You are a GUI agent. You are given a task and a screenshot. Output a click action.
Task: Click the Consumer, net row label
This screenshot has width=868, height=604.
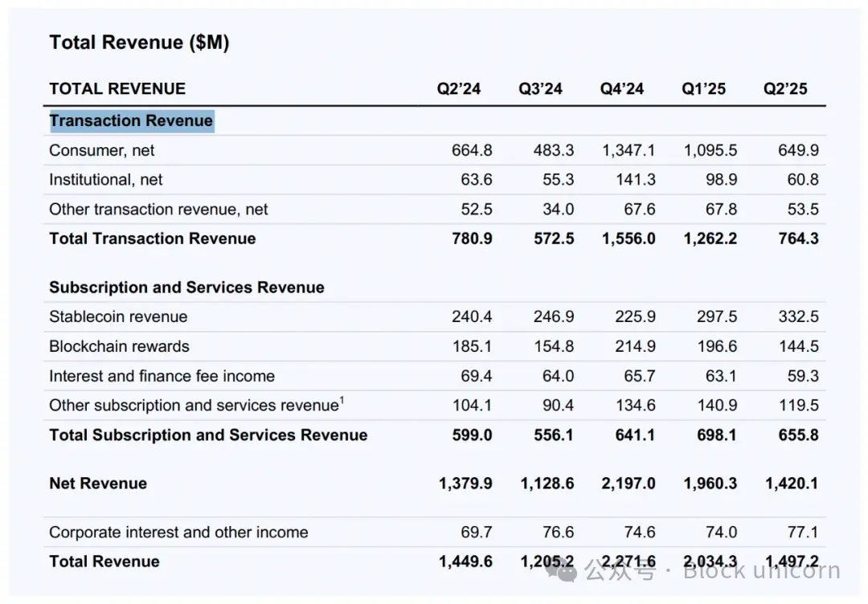point(102,150)
